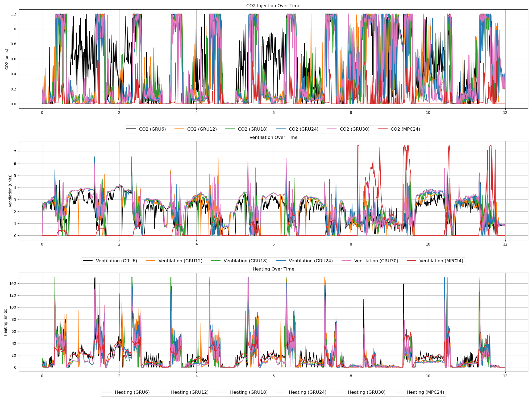The image size is (532, 399).
Task: Select the Heating (MPC24) legend label
Action: pos(425,392)
